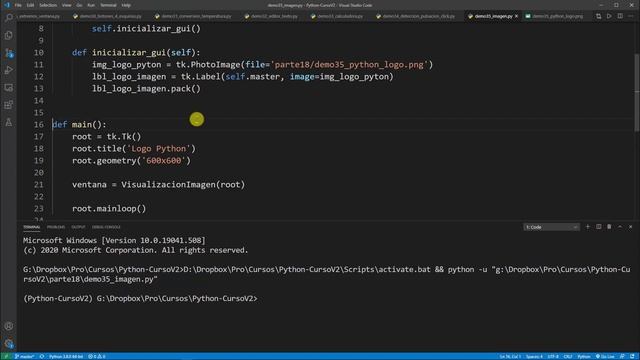Open the Go menu
The image size is (640, 360).
(x=79, y=5)
